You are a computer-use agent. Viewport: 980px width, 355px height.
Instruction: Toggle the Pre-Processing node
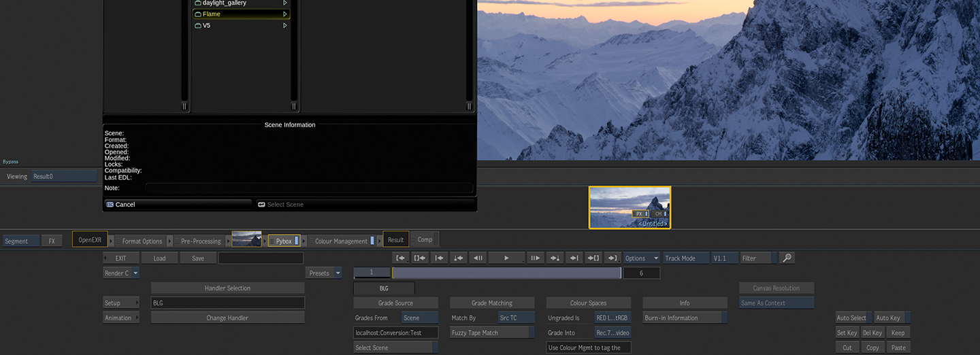click(x=199, y=241)
